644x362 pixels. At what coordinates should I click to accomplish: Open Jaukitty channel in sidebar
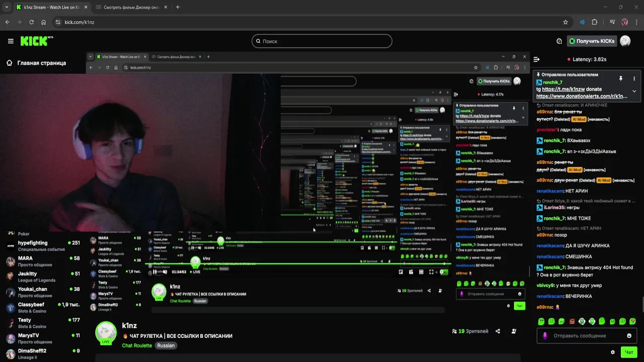click(x=42, y=277)
